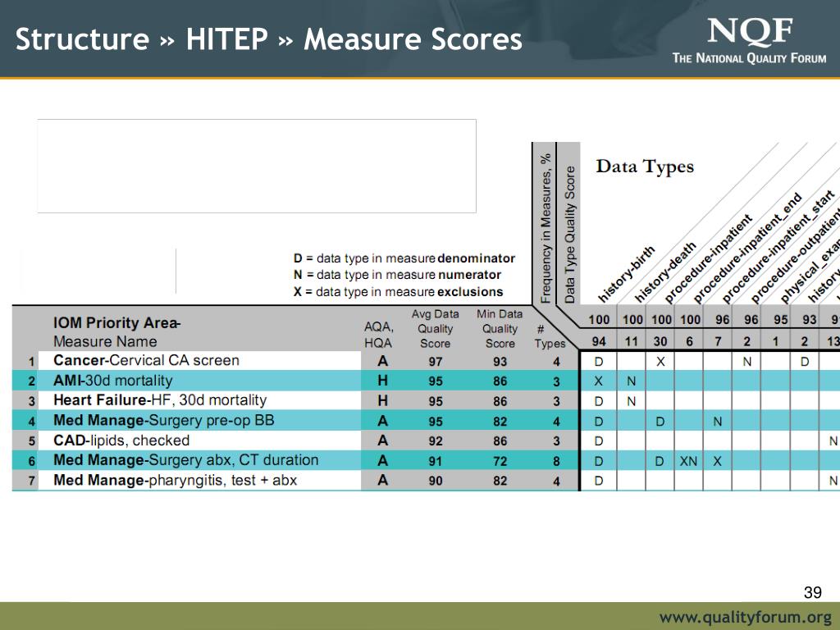
Task: Select the "Cancer-Cervical CA screen" measure row
Action: point(146,361)
